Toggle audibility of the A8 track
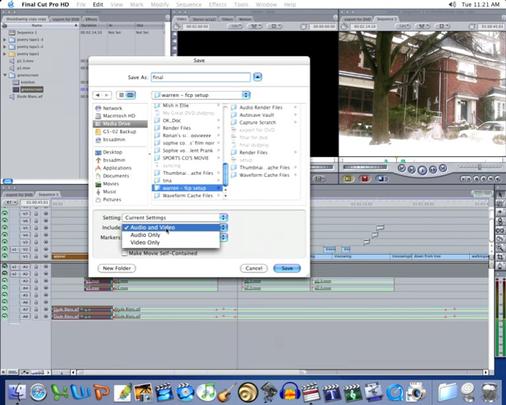The height and width of the screenshot is (405, 506). 5,316
